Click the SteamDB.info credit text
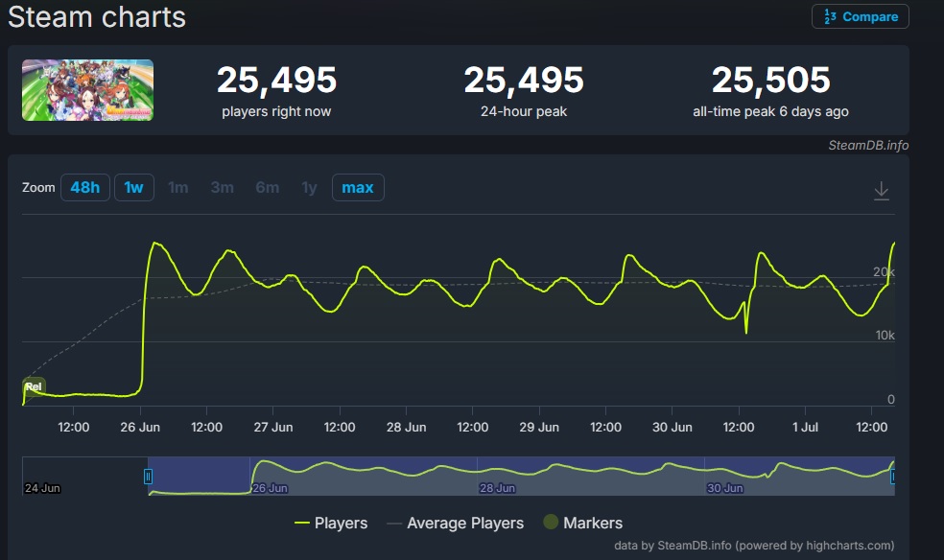The width and height of the screenshot is (944, 560). (868, 146)
